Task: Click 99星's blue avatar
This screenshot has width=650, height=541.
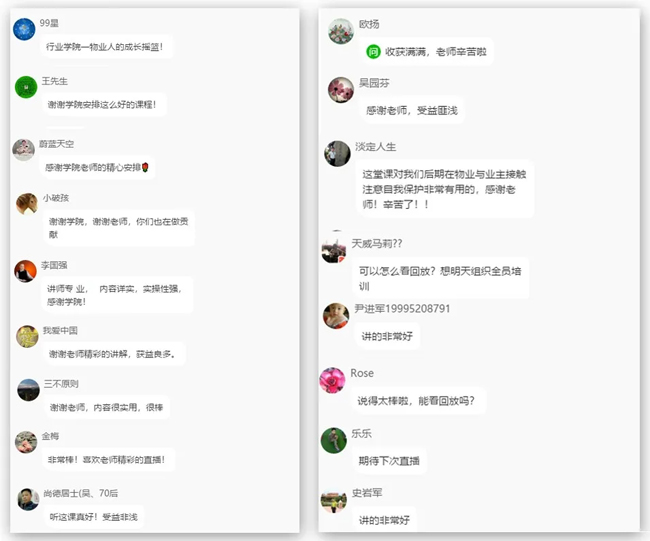Action: tap(24, 29)
